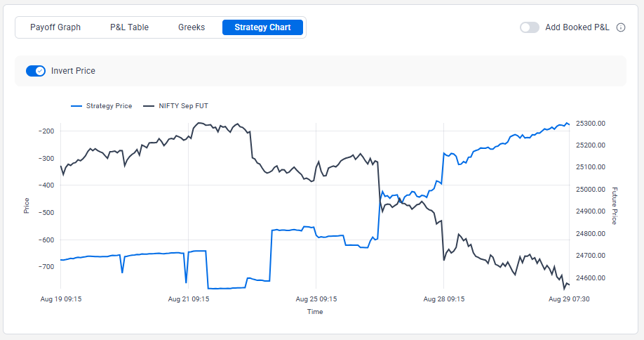The width and height of the screenshot is (644, 340).
Task: Open the Payoff Graph tab
Action: (x=55, y=27)
